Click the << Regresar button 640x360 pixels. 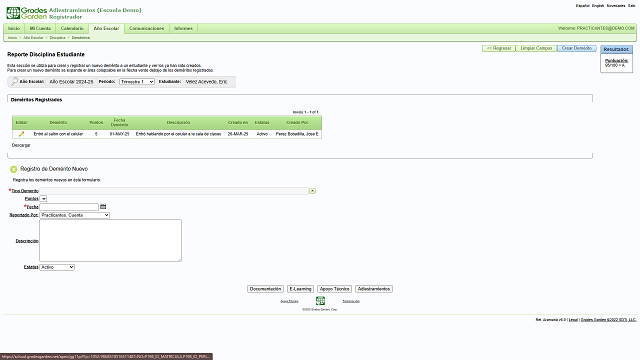pos(499,48)
